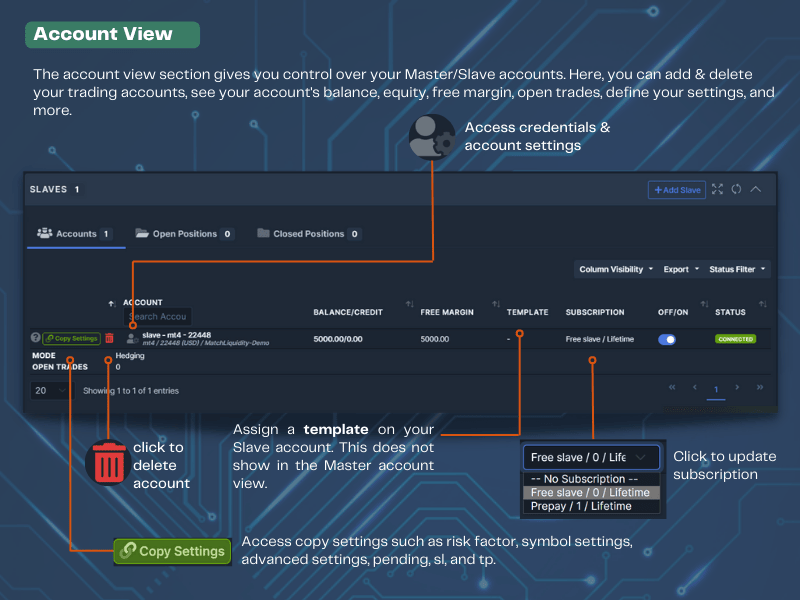Click the large user-gear credentials icon
This screenshot has height=600, width=800.
tap(432, 138)
